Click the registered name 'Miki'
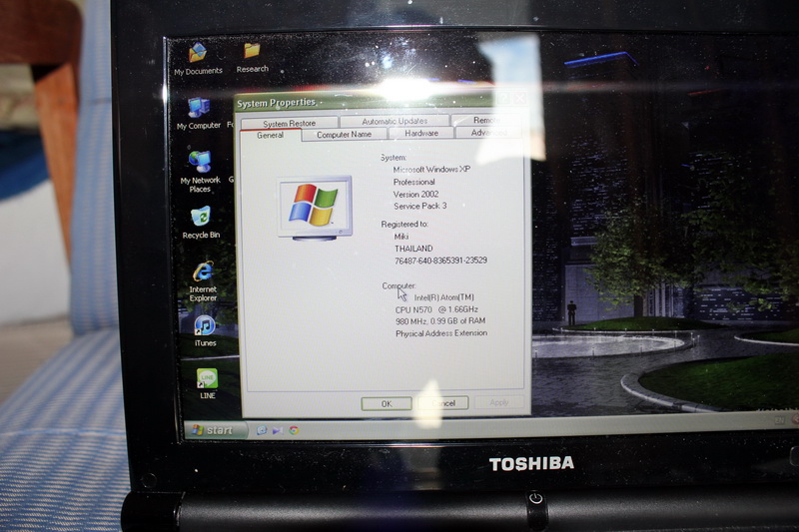This screenshot has height=532, width=799. coord(401,237)
